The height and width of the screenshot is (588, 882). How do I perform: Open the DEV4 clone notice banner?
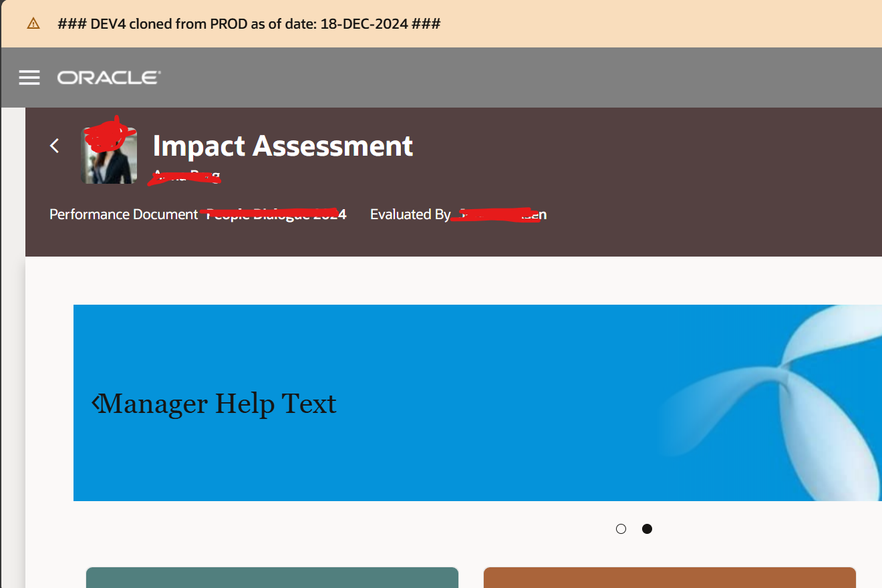pyautogui.click(x=247, y=23)
